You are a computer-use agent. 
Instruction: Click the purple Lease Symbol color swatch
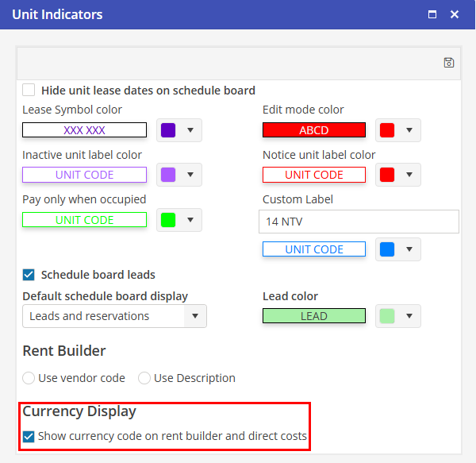[x=168, y=130]
